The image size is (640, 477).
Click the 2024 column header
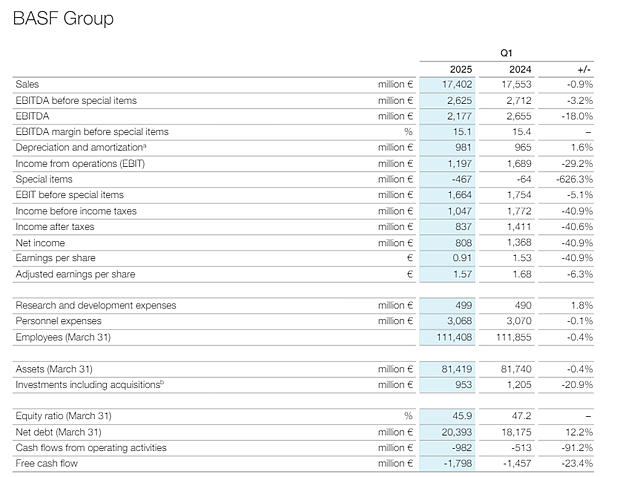[x=520, y=69]
